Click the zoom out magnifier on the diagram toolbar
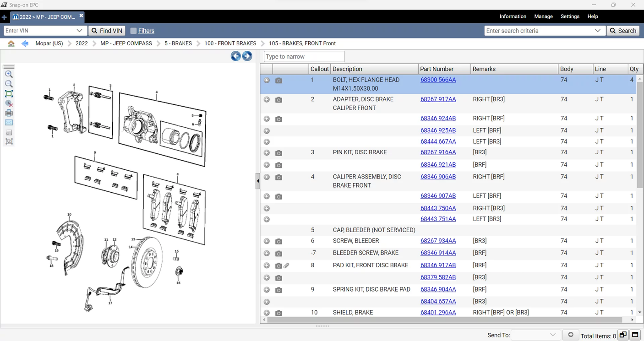The height and width of the screenshot is (341, 644). 9,84
